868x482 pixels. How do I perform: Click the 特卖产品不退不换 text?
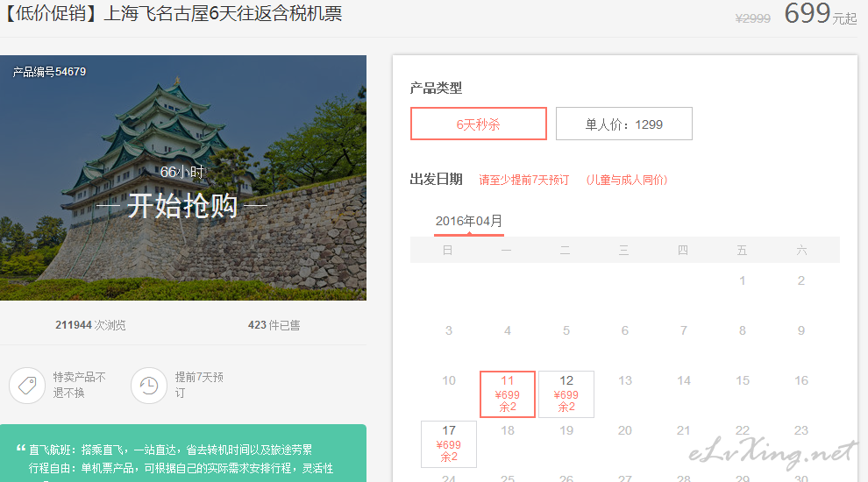pyautogui.click(x=79, y=385)
